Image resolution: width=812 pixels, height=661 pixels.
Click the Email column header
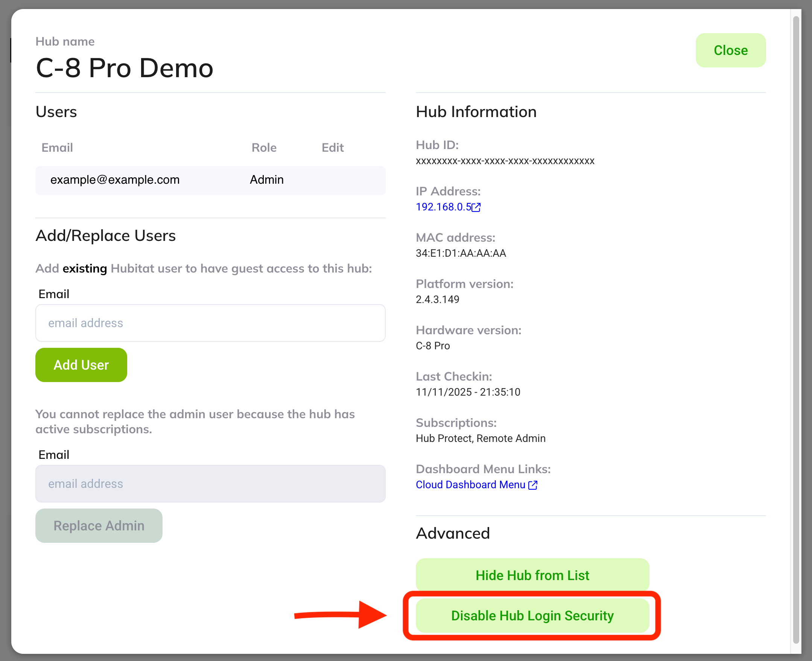[x=57, y=147]
